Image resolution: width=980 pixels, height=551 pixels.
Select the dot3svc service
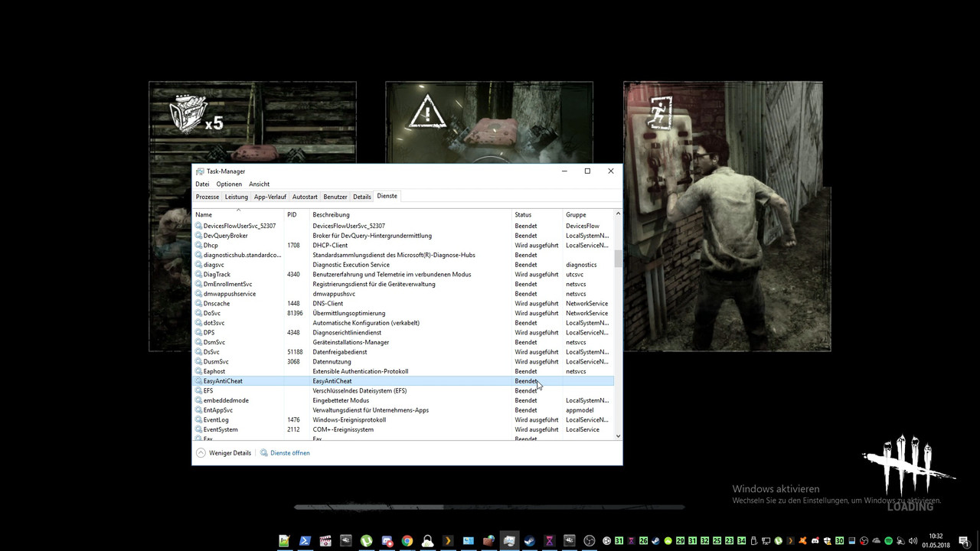[403, 323]
